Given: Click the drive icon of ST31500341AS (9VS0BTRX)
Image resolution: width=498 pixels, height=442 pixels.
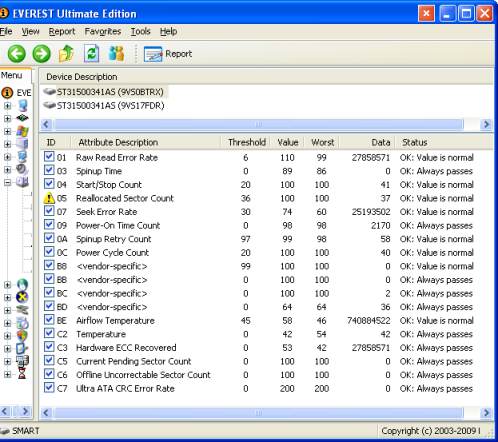Looking at the screenshot, I should pyautogui.click(x=50, y=91).
